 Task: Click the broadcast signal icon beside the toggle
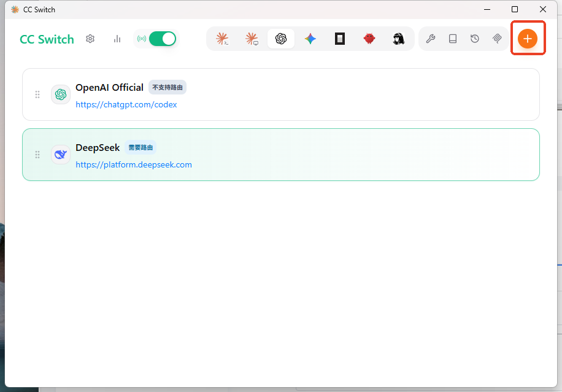pos(142,39)
